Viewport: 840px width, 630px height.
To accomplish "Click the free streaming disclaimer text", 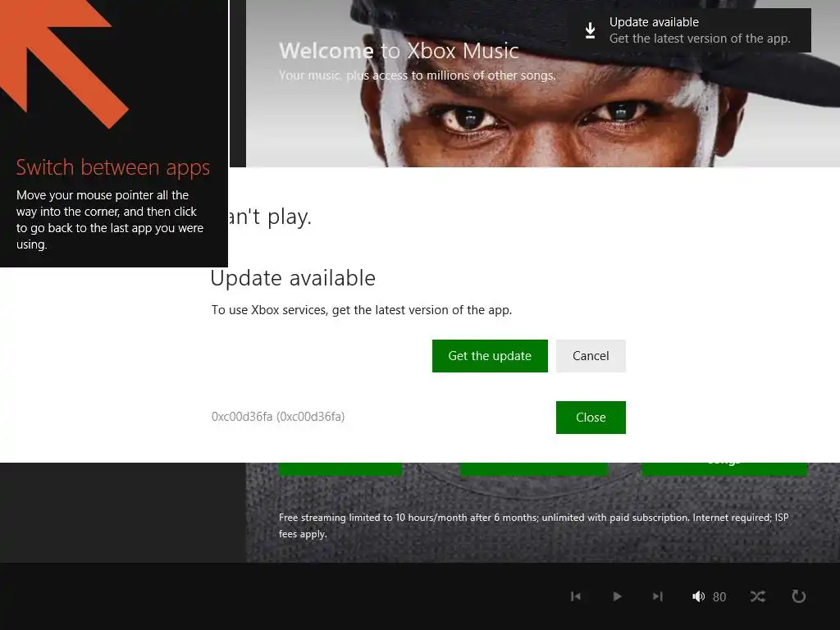I will tap(533, 526).
